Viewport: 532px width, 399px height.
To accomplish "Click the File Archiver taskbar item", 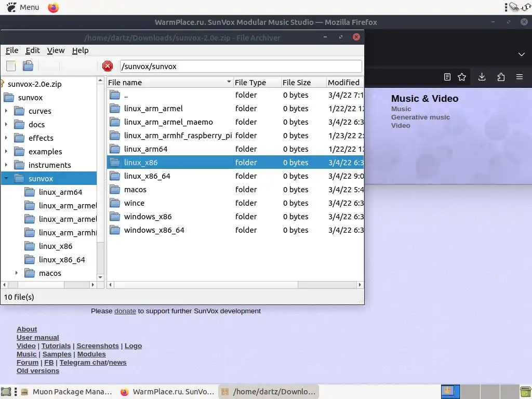I will (x=269, y=392).
